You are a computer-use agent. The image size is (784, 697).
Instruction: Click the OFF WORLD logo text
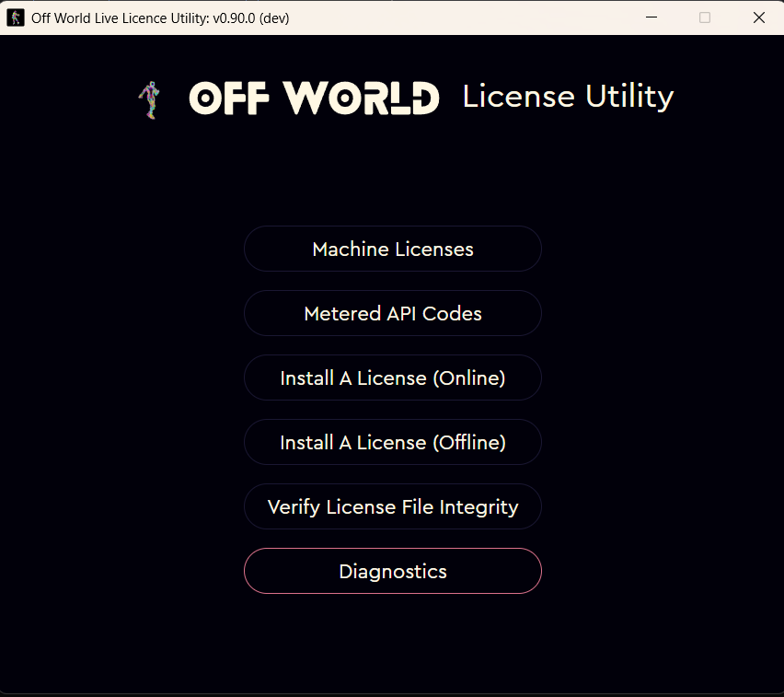click(x=314, y=99)
